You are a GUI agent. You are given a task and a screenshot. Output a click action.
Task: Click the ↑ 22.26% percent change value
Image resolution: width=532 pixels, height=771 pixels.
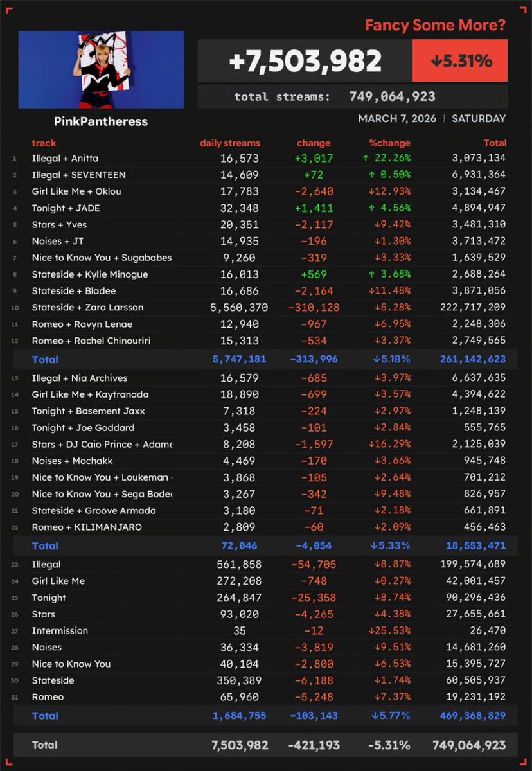tap(386, 158)
